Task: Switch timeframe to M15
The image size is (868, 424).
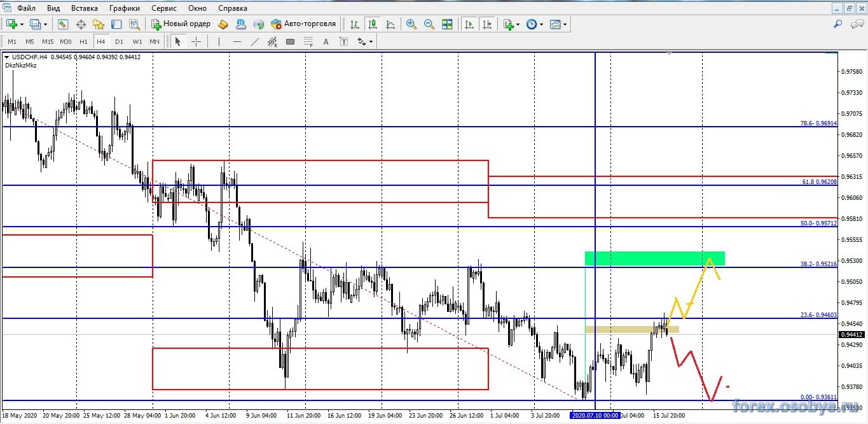Action: click(48, 41)
